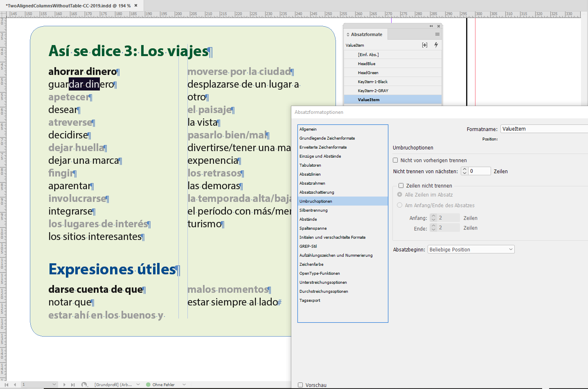Click the heading Expresiones útiles
This screenshot has height=389, width=588.
click(x=112, y=269)
